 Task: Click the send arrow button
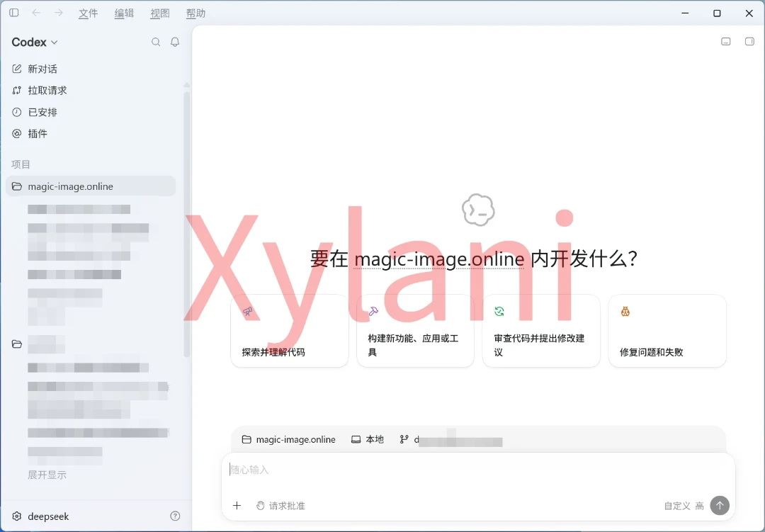pyautogui.click(x=720, y=506)
